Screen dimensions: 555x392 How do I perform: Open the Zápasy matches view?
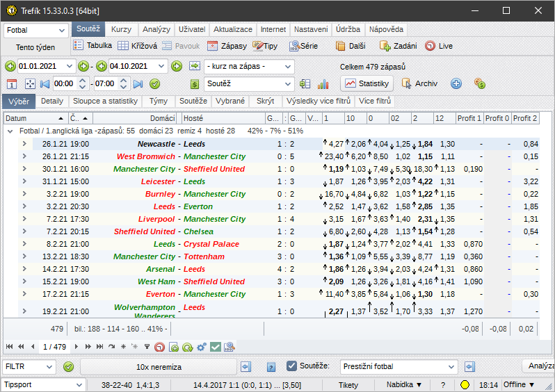click(x=227, y=46)
